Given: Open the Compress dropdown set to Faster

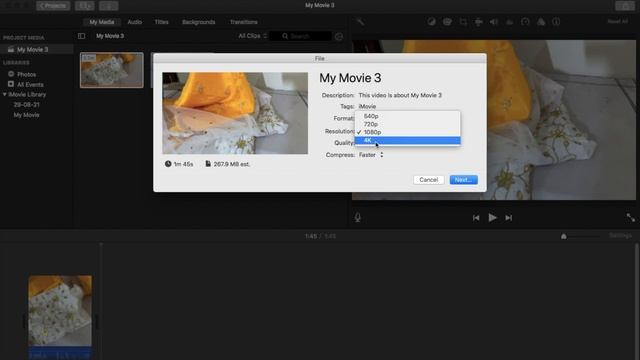Looking at the screenshot, I should click(x=371, y=155).
